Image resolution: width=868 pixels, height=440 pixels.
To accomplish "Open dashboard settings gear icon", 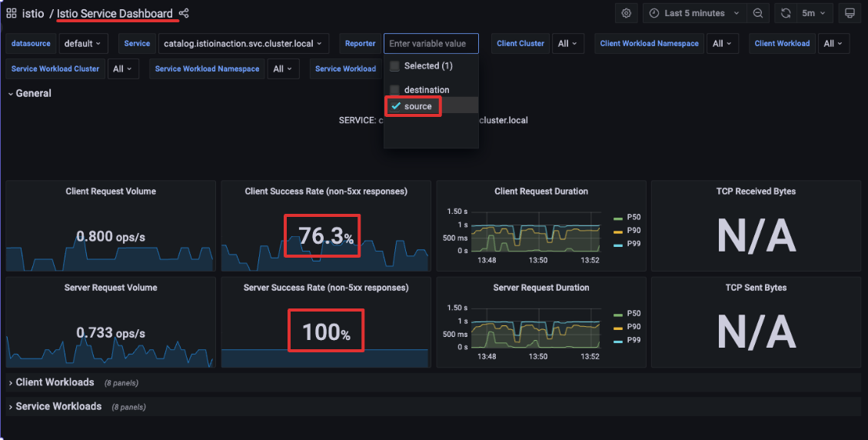I will pyautogui.click(x=626, y=13).
